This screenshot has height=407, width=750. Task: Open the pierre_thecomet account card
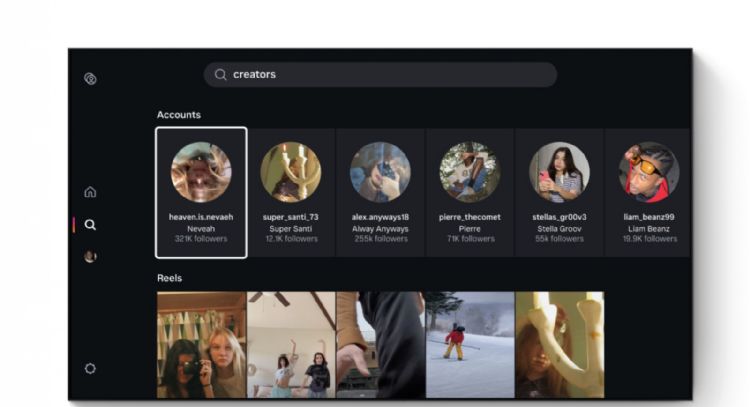coord(470,192)
